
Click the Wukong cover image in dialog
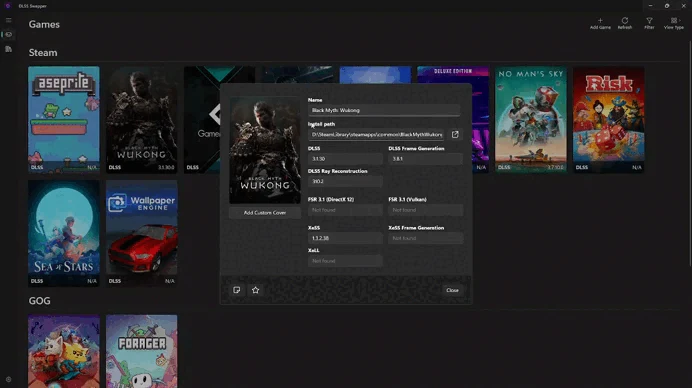tap(265, 150)
